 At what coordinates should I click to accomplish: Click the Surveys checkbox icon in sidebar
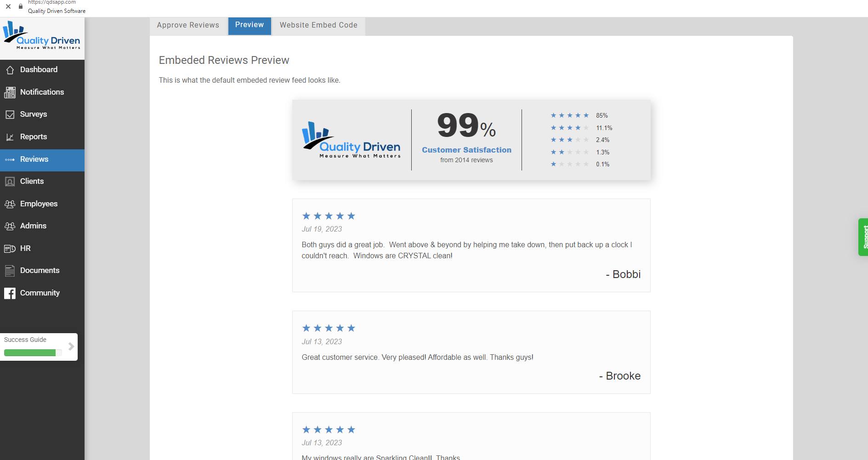click(x=10, y=114)
